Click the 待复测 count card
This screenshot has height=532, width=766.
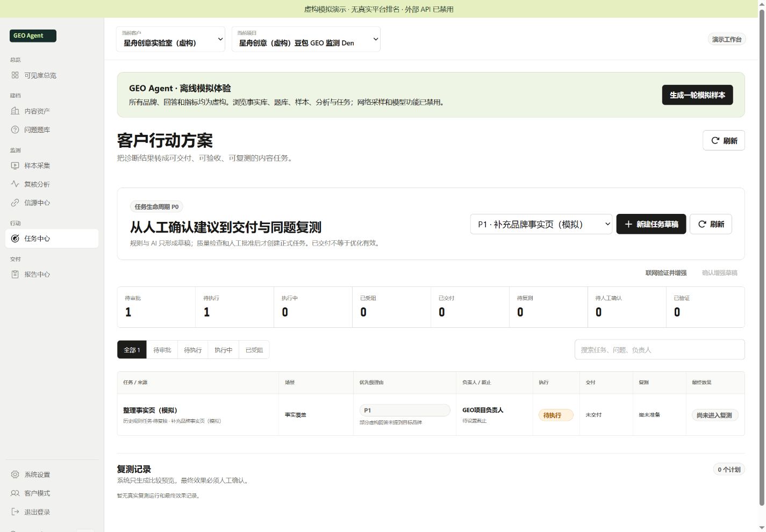[548, 307]
